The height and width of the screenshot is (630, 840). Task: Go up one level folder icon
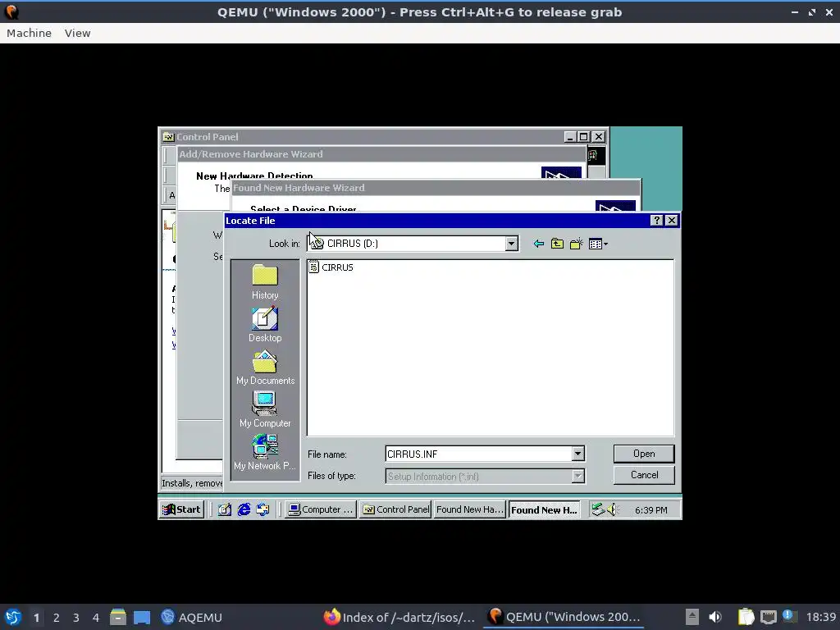pyautogui.click(x=557, y=244)
